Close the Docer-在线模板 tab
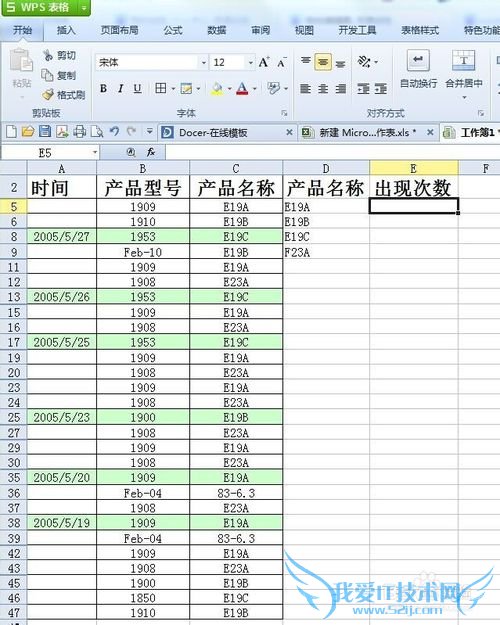Image resolution: width=500 pixels, height=625 pixels. 289,132
